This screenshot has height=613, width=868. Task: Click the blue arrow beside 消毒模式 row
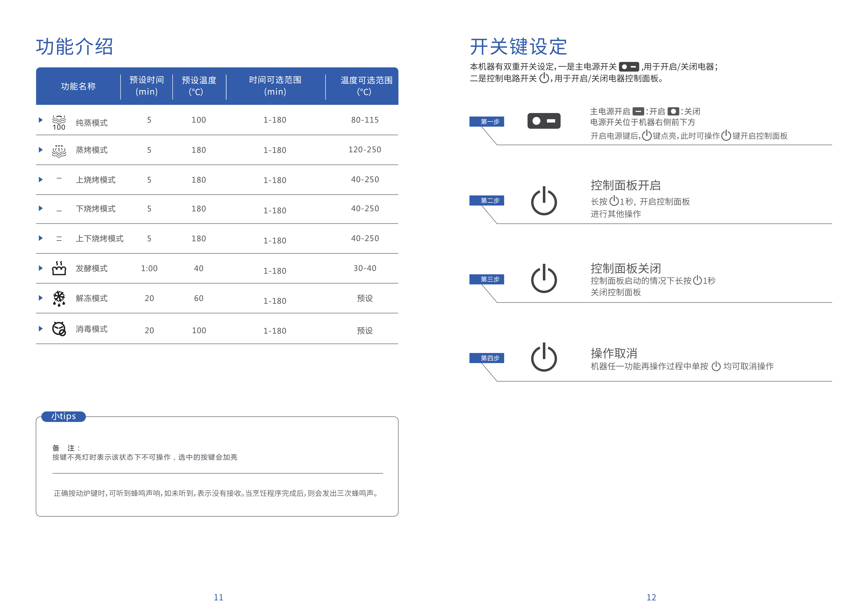tap(41, 329)
